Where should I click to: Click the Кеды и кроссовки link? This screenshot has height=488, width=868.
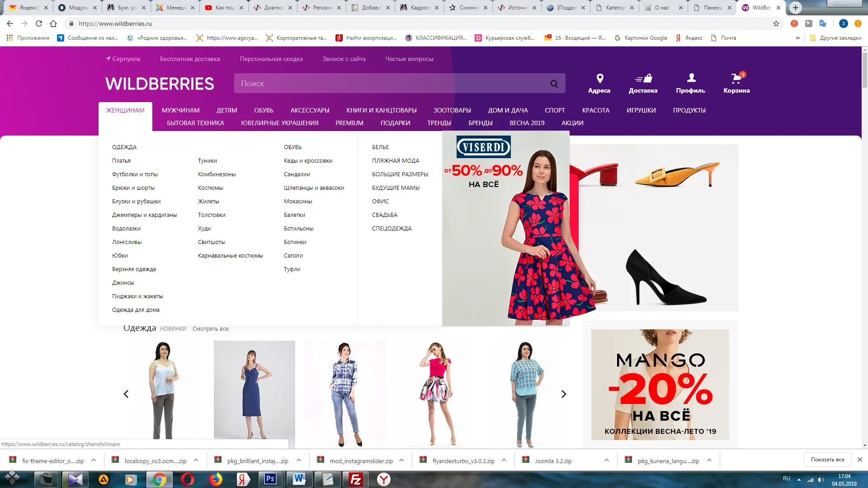click(x=308, y=161)
